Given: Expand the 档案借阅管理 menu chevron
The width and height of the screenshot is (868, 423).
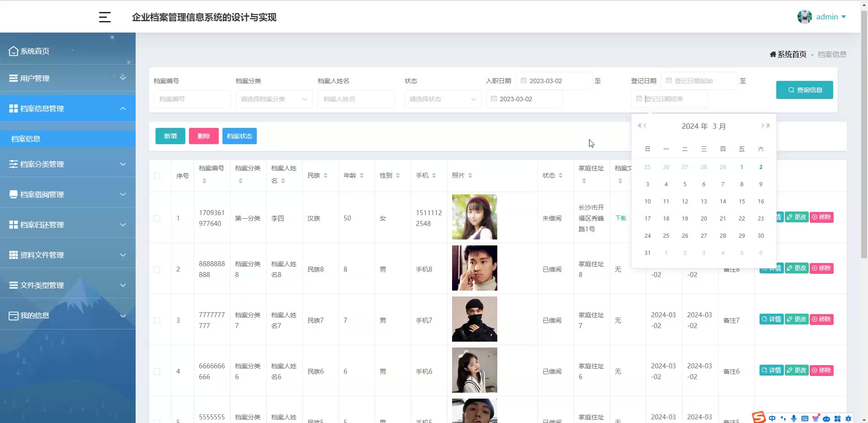Looking at the screenshot, I should pyautogui.click(x=123, y=194).
